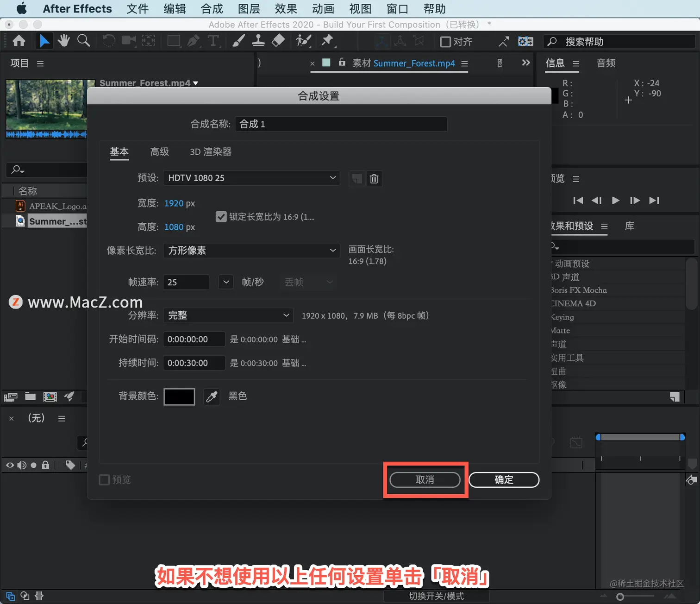Jump to last frame in Preview panel
The height and width of the screenshot is (604, 700).
coord(654,200)
